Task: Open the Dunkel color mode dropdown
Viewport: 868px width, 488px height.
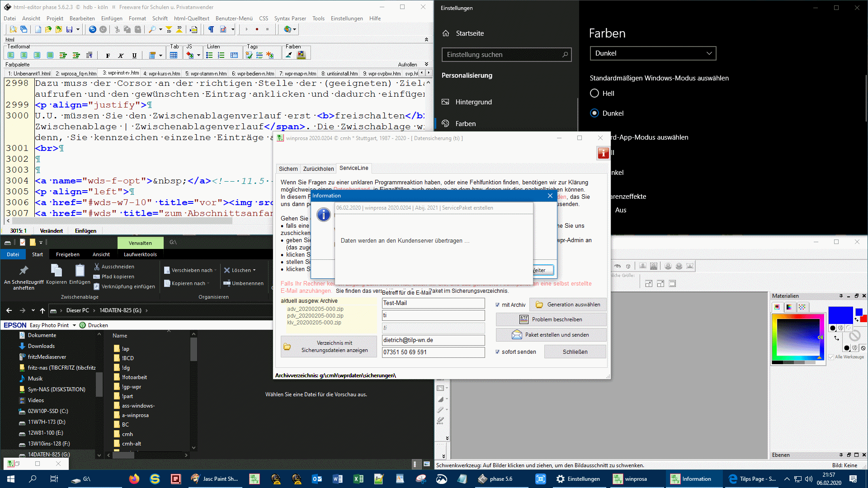Action: (653, 53)
